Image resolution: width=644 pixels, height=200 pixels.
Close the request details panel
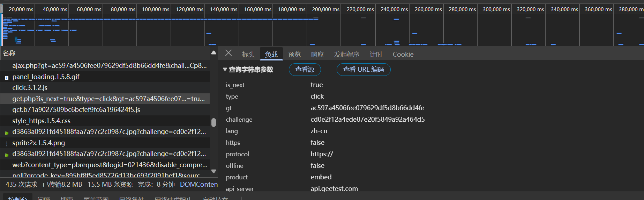pos(229,53)
